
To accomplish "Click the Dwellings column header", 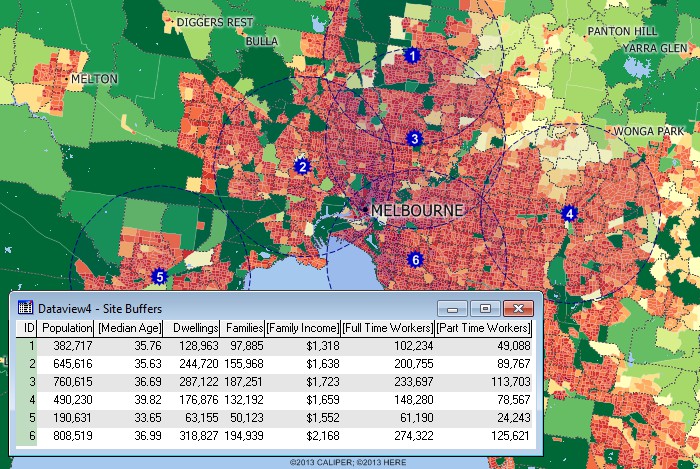I will [x=195, y=328].
